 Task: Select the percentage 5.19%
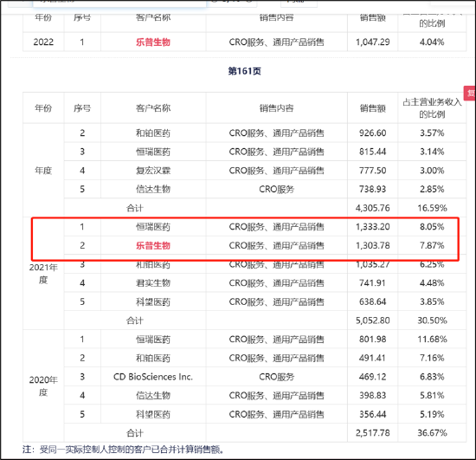(432, 414)
